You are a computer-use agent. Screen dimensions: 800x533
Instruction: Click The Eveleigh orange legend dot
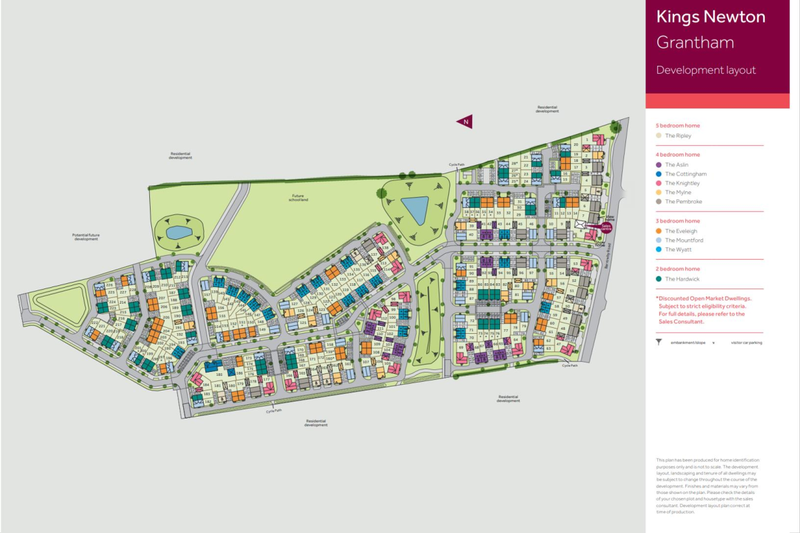click(x=659, y=231)
